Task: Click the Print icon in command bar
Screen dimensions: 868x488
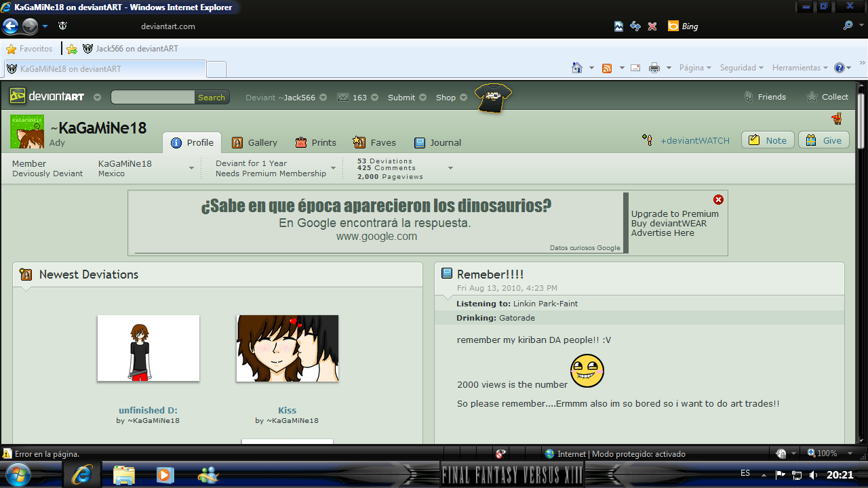Action: point(654,68)
